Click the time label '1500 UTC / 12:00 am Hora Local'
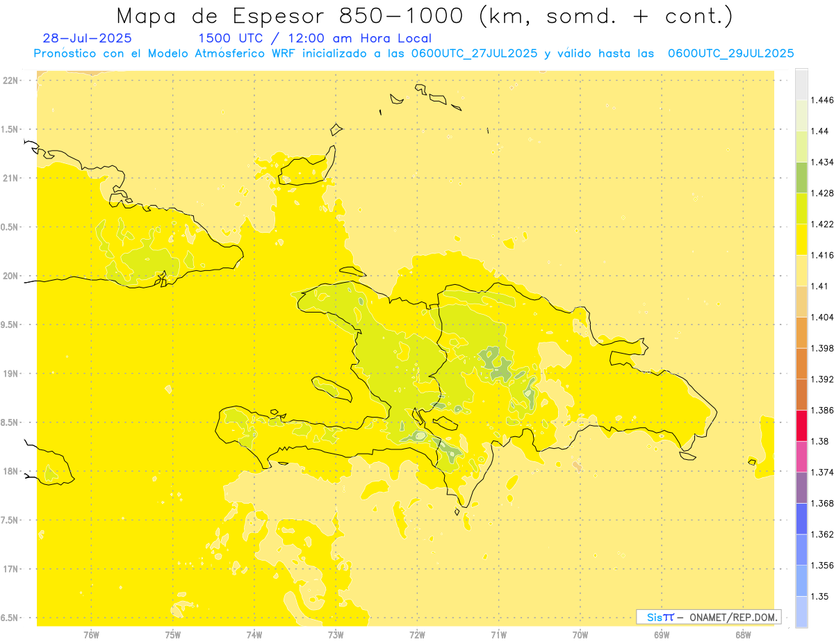 point(315,38)
